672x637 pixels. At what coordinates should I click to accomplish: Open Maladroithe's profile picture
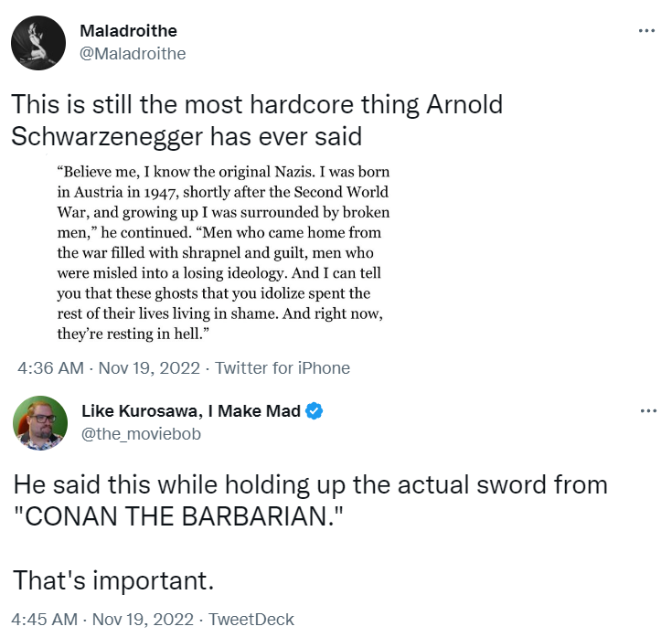(x=37, y=42)
